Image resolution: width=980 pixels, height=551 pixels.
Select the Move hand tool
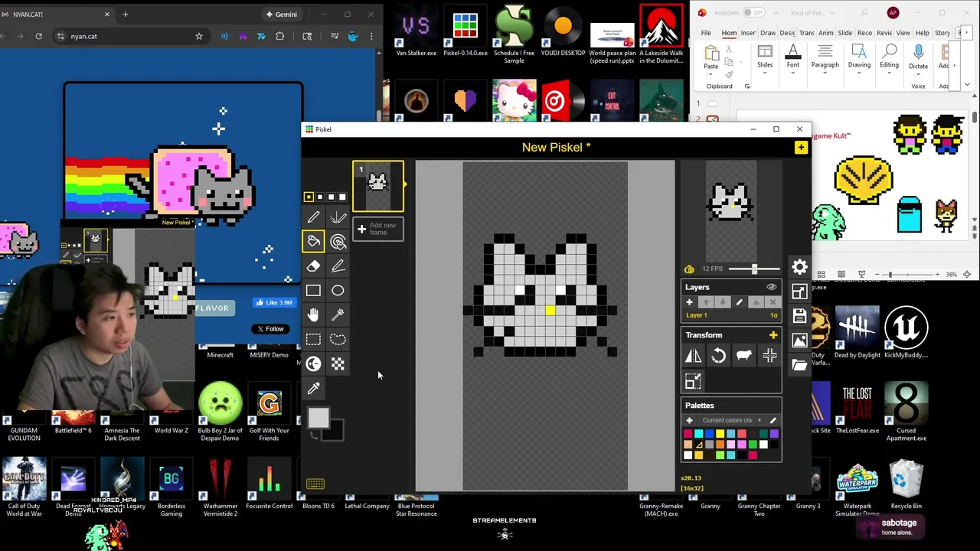(x=313, y=315)
